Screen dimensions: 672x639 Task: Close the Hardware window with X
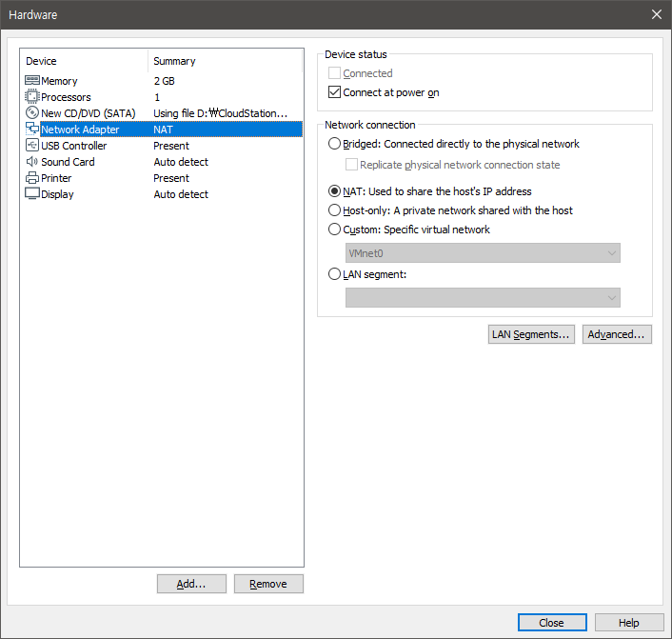coord(657,14)
